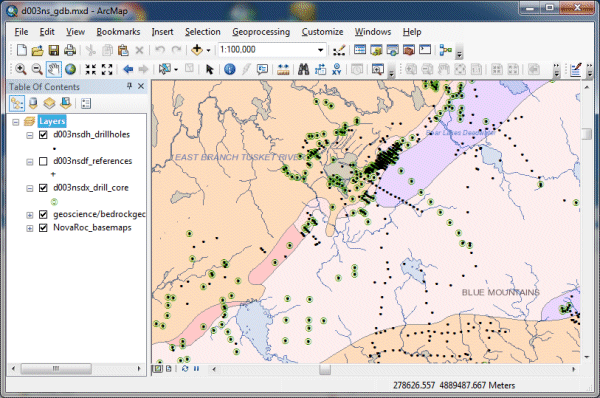Click the Go To XY icon
This screenshot has width=600, height=398.
click(x=336, y=69)
